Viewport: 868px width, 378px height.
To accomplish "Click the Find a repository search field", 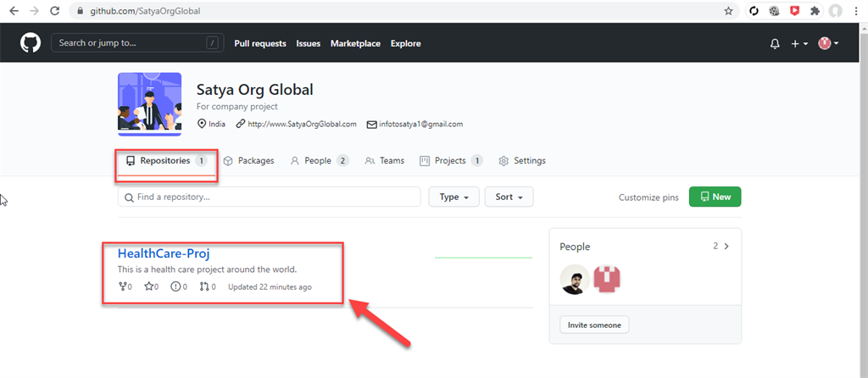I will point(270,197).
